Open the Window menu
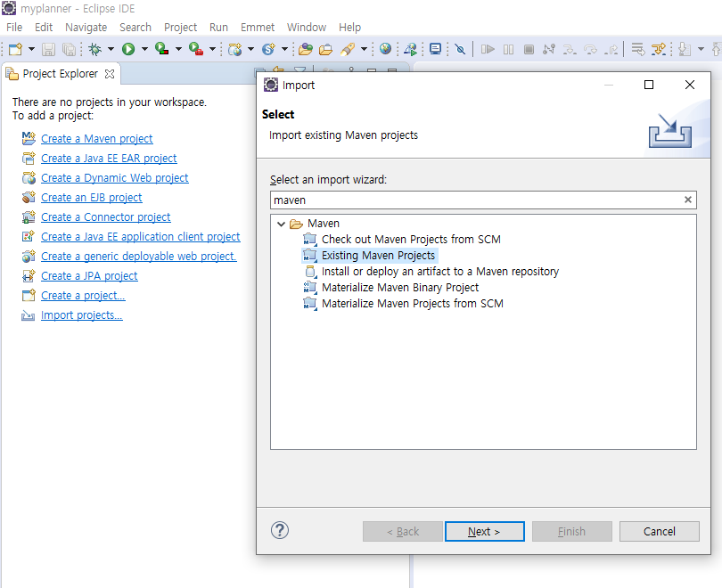 [307, 27]
